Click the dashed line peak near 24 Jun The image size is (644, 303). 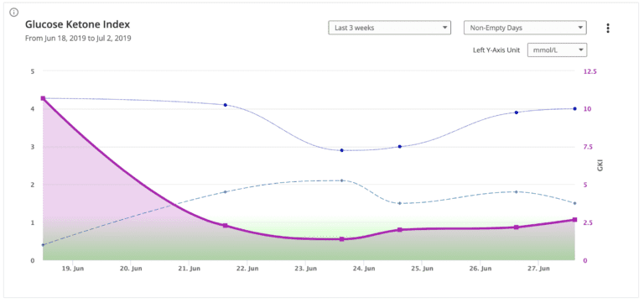(x=342, y=180)
